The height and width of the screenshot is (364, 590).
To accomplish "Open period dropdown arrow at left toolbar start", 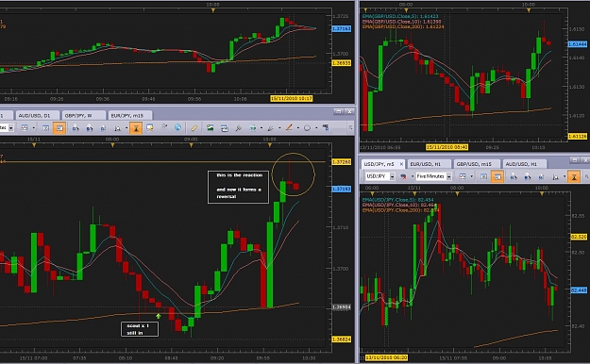I will [x=11, y=128].
